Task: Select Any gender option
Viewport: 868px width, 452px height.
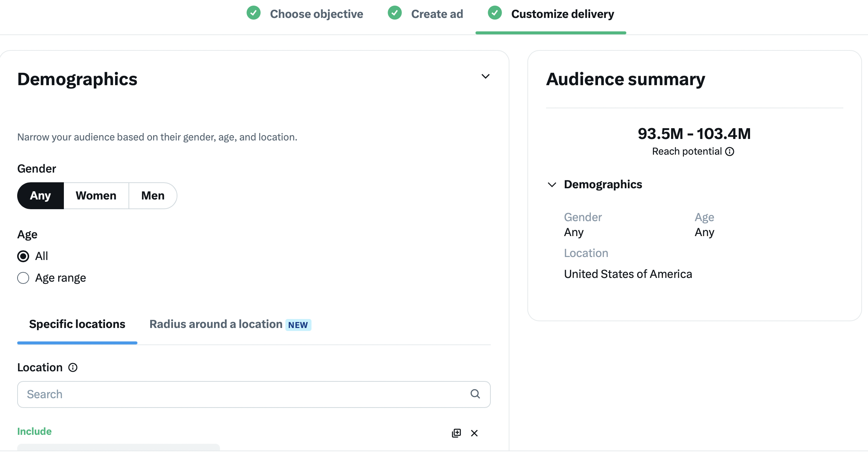Action: click(40, 196)
